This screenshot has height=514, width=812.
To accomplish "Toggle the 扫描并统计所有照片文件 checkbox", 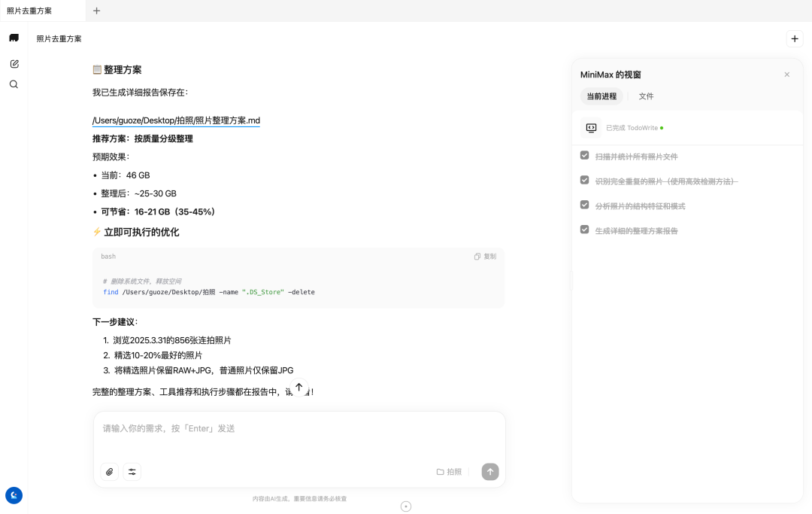I will tap(584, 156).
